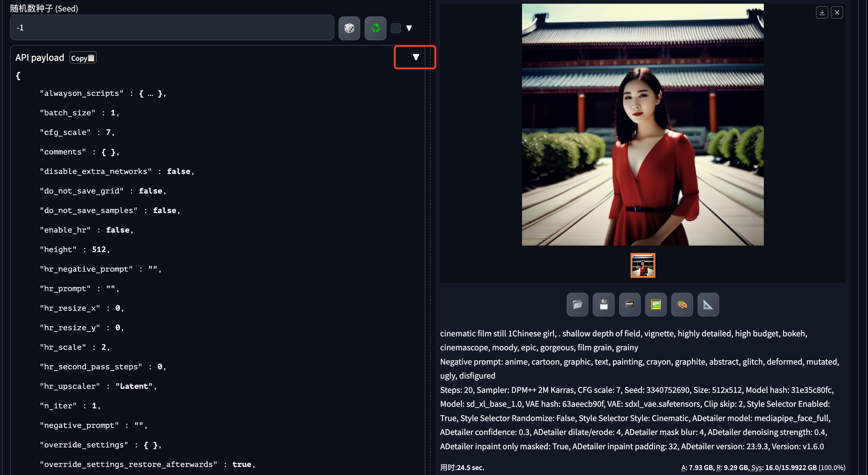Click the "hr_prompt" line
Screen dimensions: 868x475
click(80, 289)
